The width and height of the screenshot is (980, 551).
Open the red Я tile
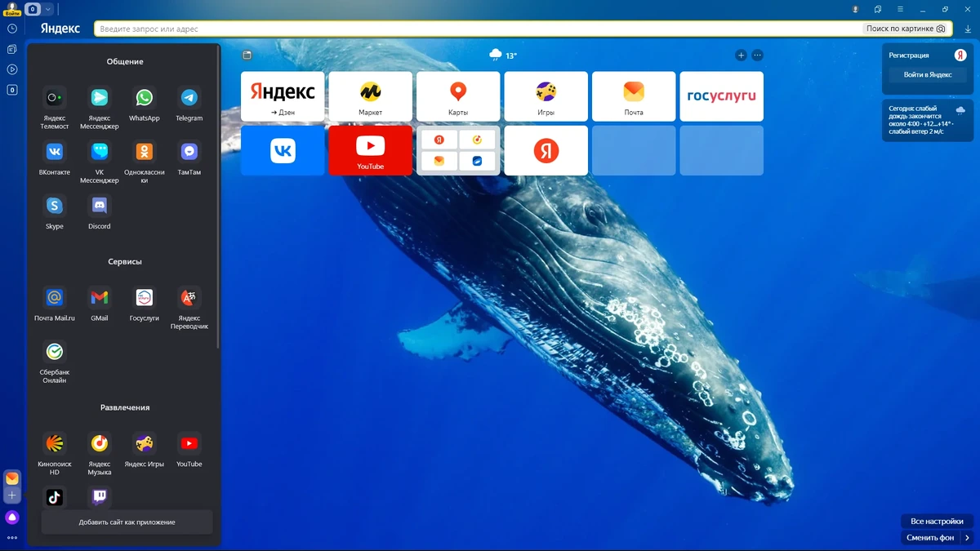(546, 150)
